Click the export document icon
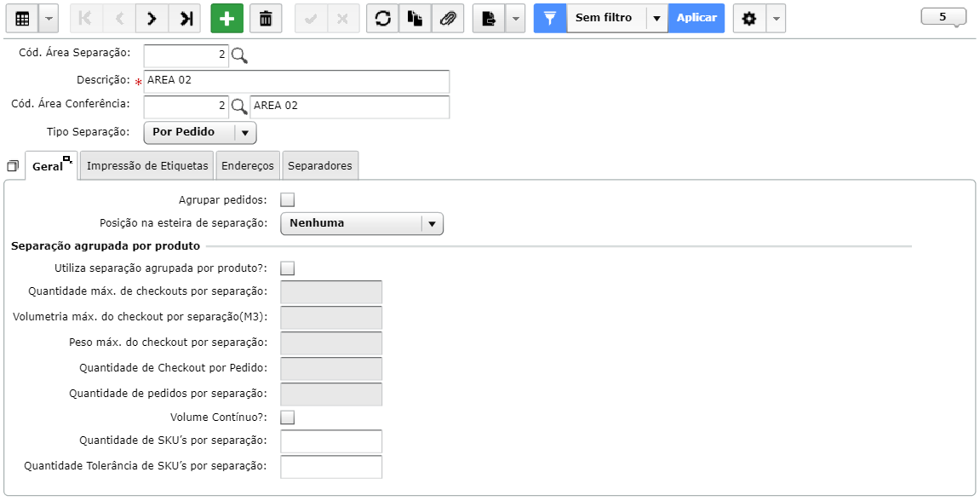The height and width of the screenshot is (501, 980). tap(489, 19)
